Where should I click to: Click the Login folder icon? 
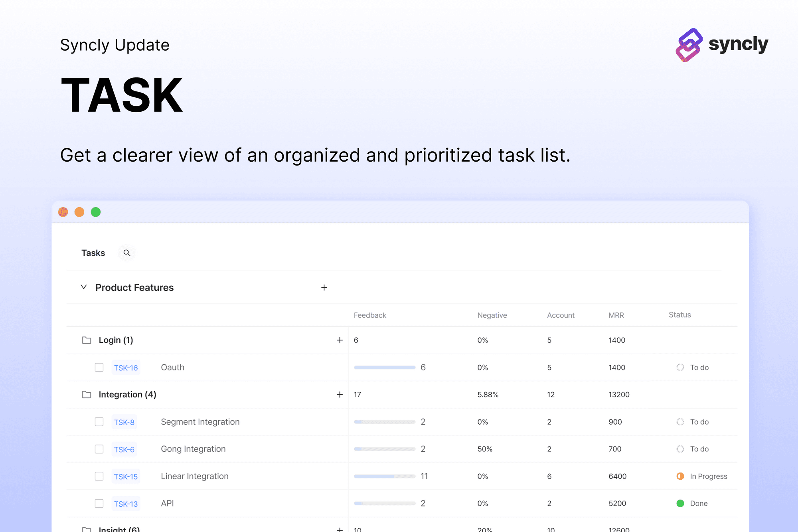87,340
